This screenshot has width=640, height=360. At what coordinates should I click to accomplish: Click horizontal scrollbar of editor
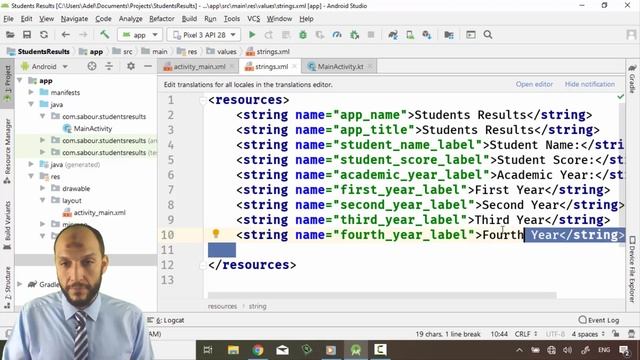pos(382,295)
